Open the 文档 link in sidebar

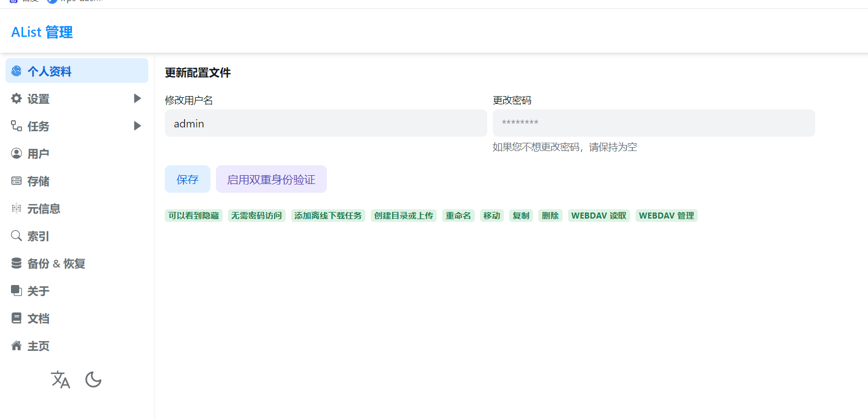(x=77, y=318)
